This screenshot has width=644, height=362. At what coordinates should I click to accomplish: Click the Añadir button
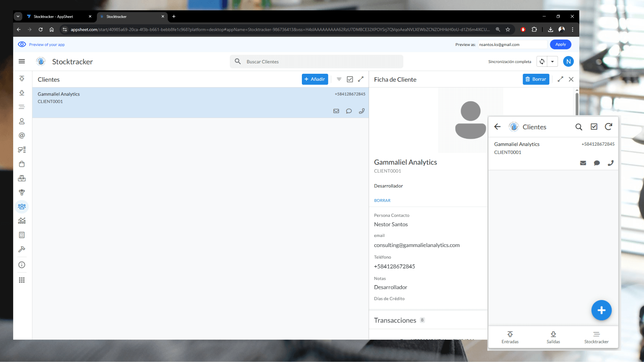point(315,79)
